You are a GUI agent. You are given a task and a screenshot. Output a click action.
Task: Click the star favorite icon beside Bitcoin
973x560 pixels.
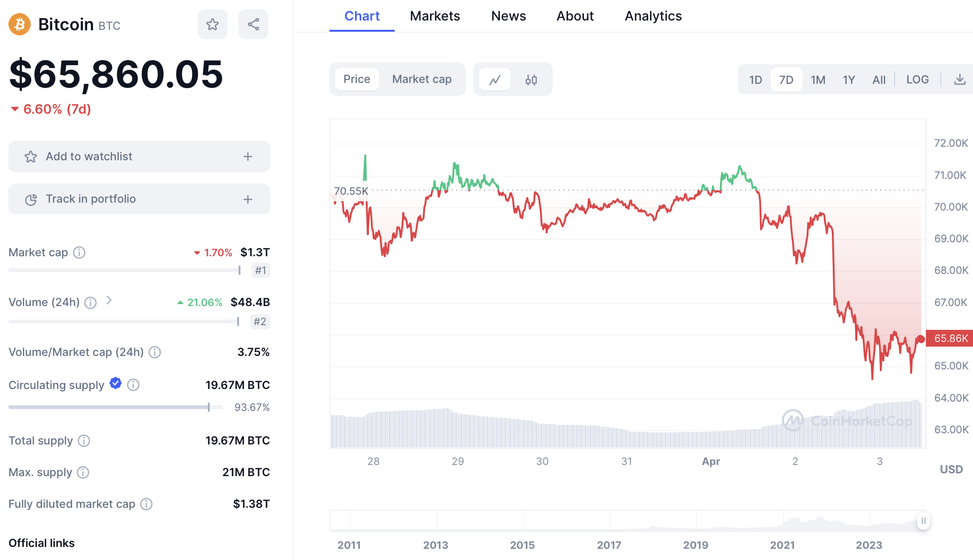212,24
